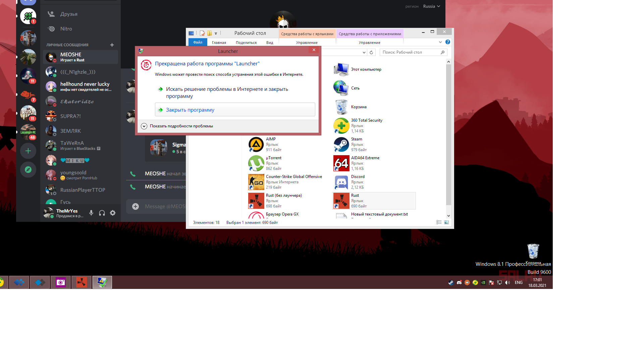Open the youngsoold conversation

[80, 175]
